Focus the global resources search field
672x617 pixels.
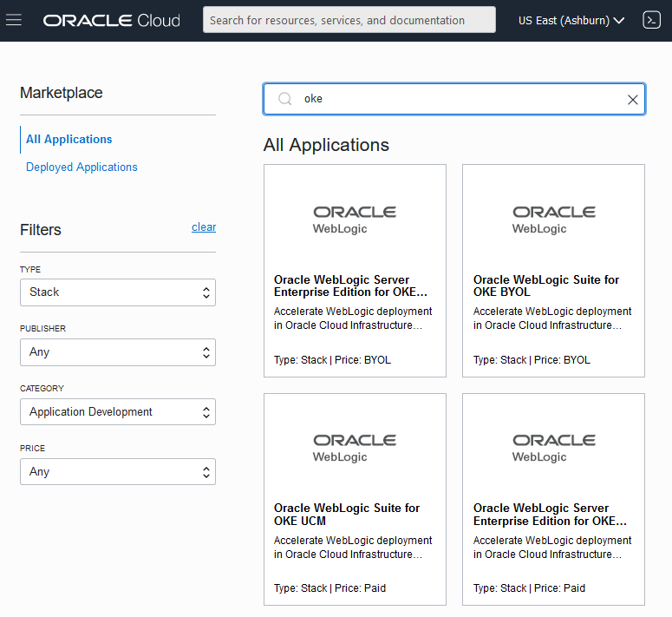(x=349, y=20)
